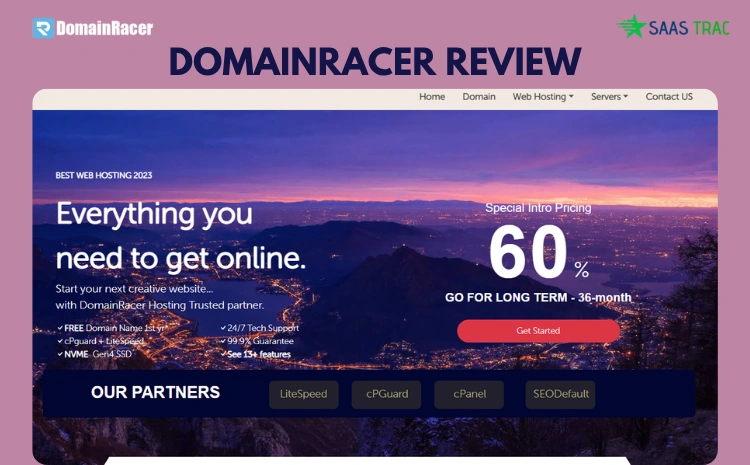Expand the Web Hosting dropdown menu
Image resolution: width=750 pixels, height=465 pixels.
pyautogui.click(x=543, y=97)
